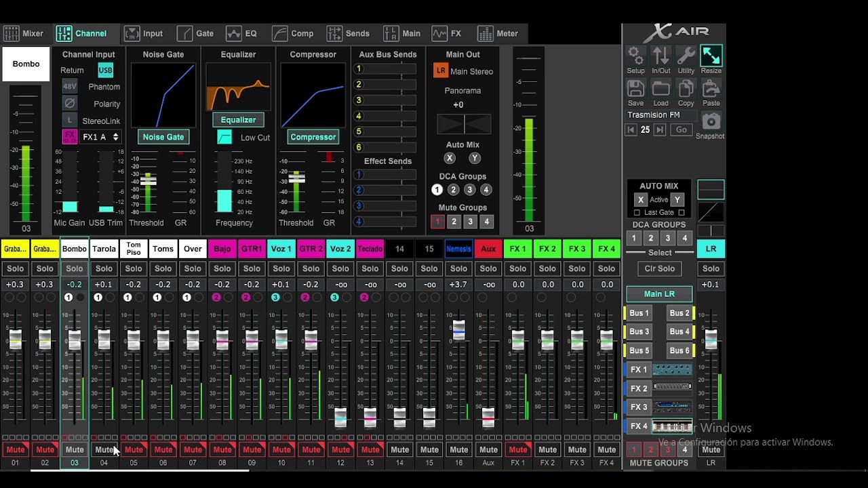Switch to the Comp tab
This screenshot has width=868, height=488.
pos(293,33)
